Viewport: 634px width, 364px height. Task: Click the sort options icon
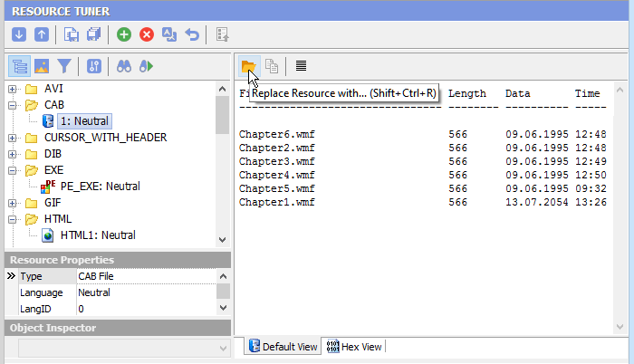click(x=94, y=66)
